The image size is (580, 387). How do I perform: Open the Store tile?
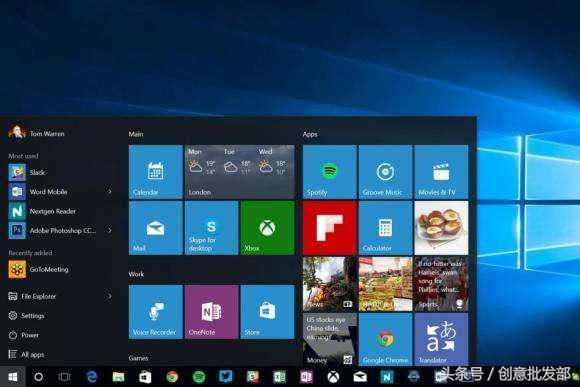[267, 312]
